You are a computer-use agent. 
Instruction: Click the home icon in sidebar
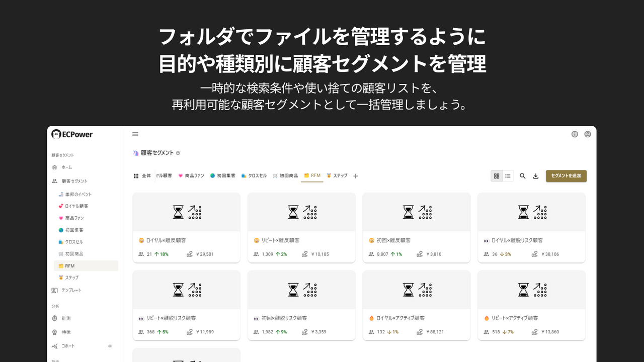55,167
